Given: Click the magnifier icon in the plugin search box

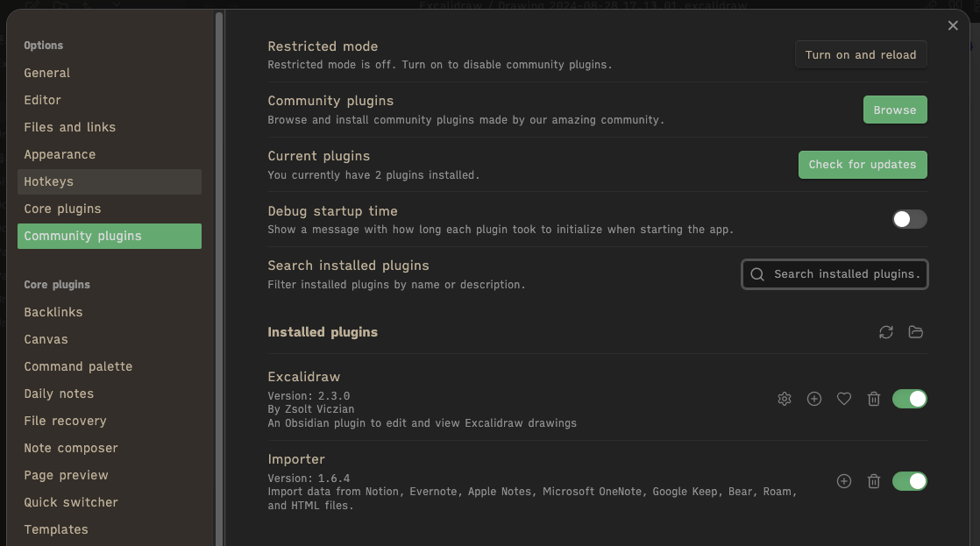Looking at the screenshot, I should coord(757,274).
